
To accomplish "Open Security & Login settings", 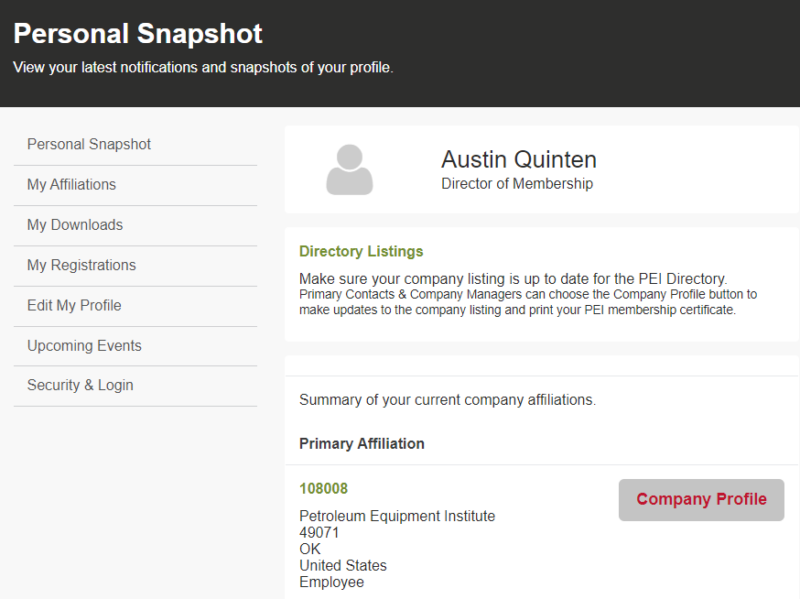I will (80, 385).
